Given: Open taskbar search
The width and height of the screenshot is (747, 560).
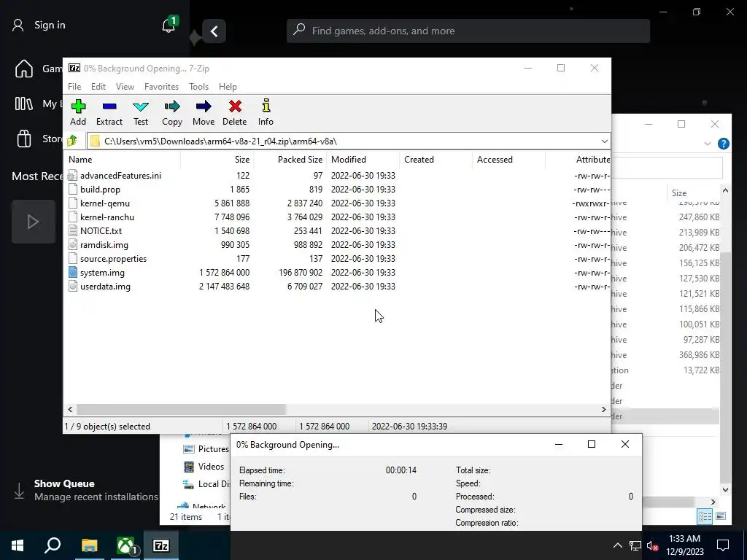Looking at the screenshot, I should [53, 545].
